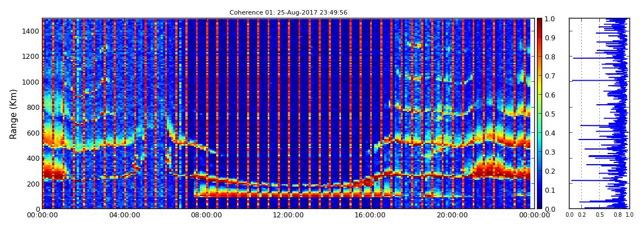This screenshot has height=228, width=644.
Task: Click the colorbar 0.9 label
Action: (x=550, y=38)
